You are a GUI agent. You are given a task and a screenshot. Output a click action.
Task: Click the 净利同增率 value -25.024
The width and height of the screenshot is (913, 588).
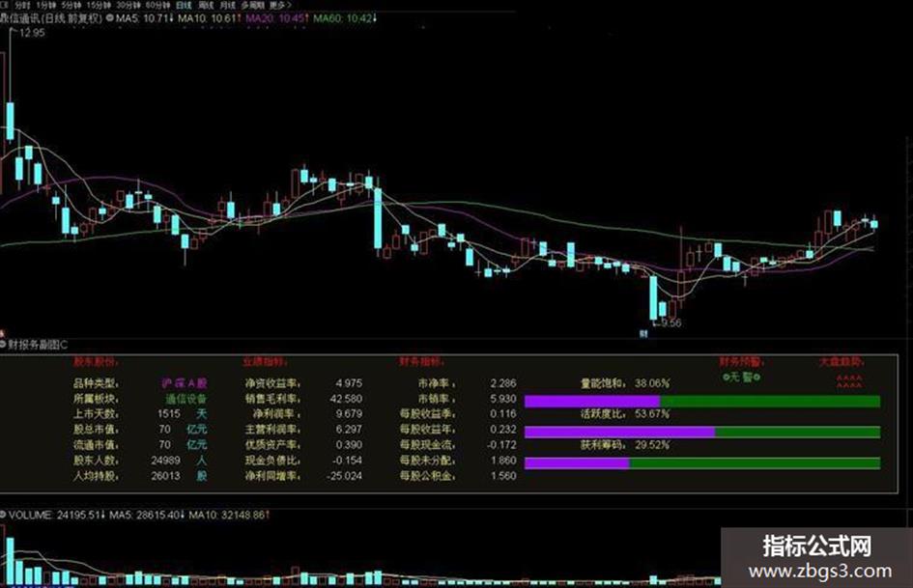(344, 476)
